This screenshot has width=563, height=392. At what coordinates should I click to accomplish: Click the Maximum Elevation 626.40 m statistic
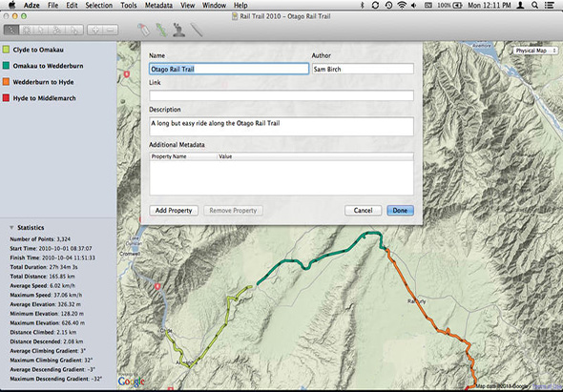pos(48,323)
